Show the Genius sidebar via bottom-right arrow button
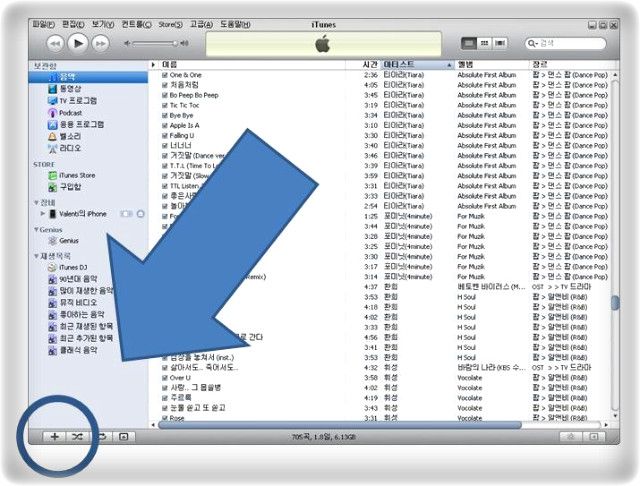Screen dimensions: 640x486 [594, 437]
